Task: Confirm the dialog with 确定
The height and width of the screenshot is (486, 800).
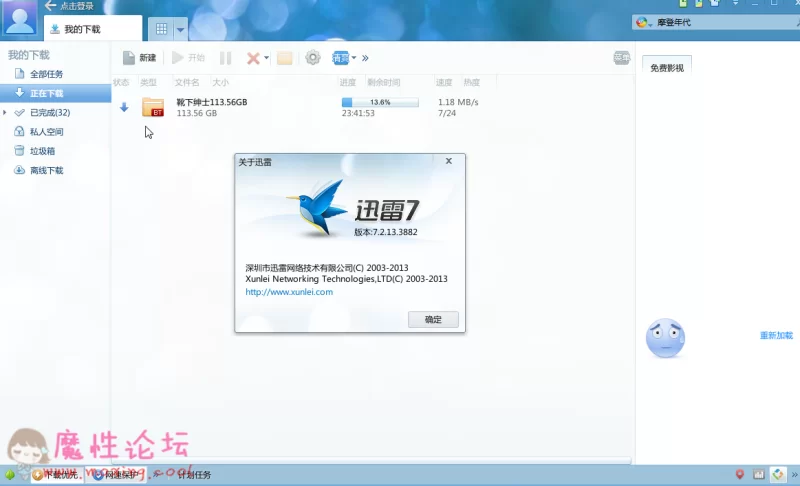Action: click(433, 319)
